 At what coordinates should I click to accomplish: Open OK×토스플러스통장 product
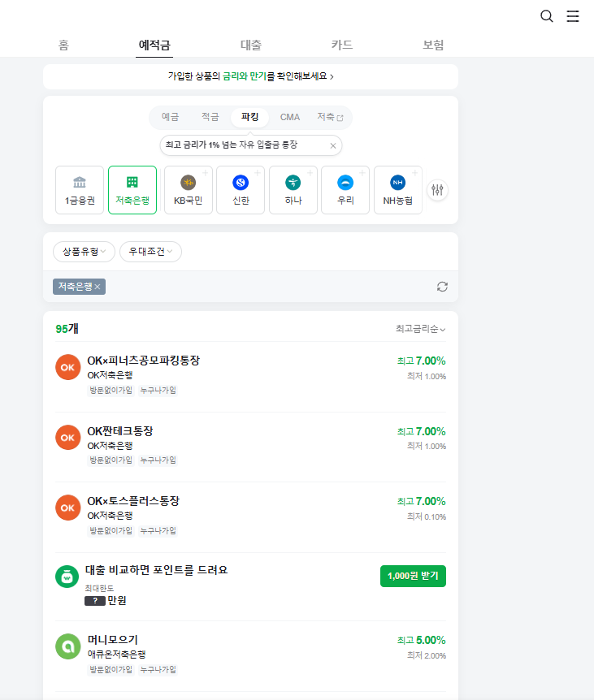[250, 517]
